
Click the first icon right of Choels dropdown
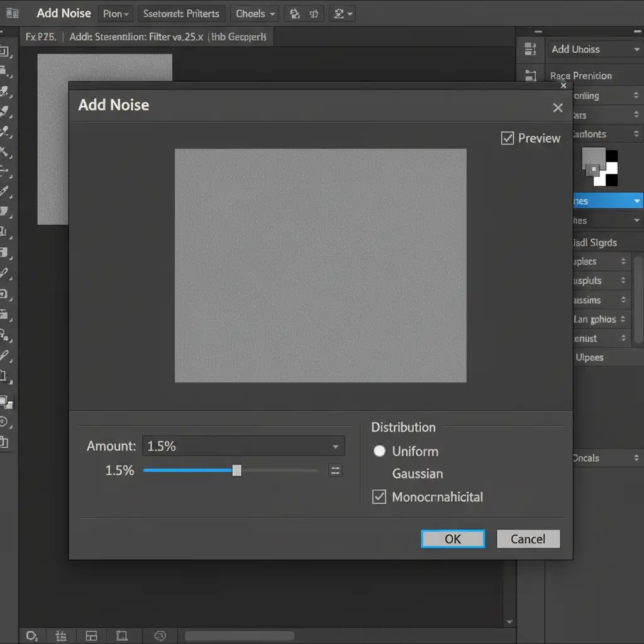[296, 13]
